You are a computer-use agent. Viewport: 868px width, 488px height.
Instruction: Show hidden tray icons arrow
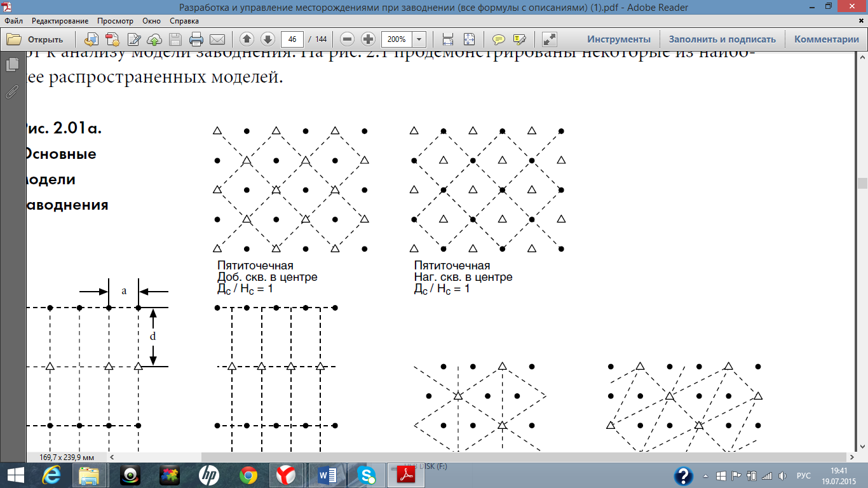(x=705, y=476)
